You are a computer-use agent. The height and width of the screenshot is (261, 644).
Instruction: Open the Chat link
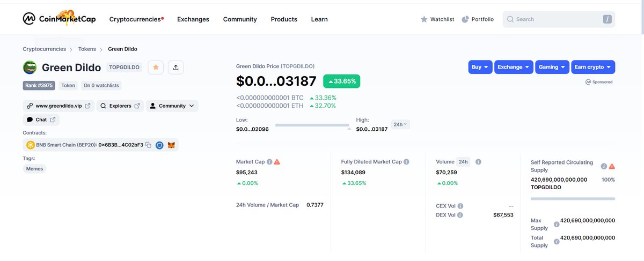tap(41, 120)
